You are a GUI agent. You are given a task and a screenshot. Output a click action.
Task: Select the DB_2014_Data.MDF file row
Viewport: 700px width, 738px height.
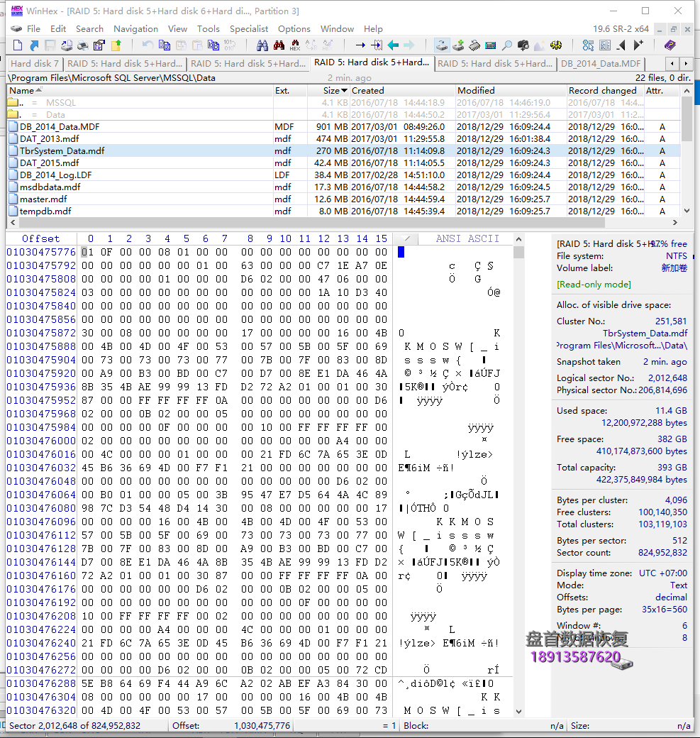(x=344, y=126)
